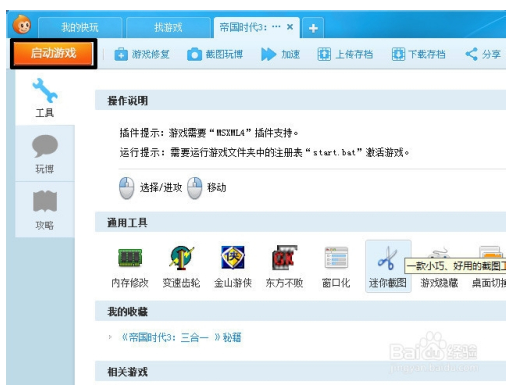This screenshot has width=512, height=385.
Task: Switch to the 我的快玩 tab
Action: pos(80,27)
